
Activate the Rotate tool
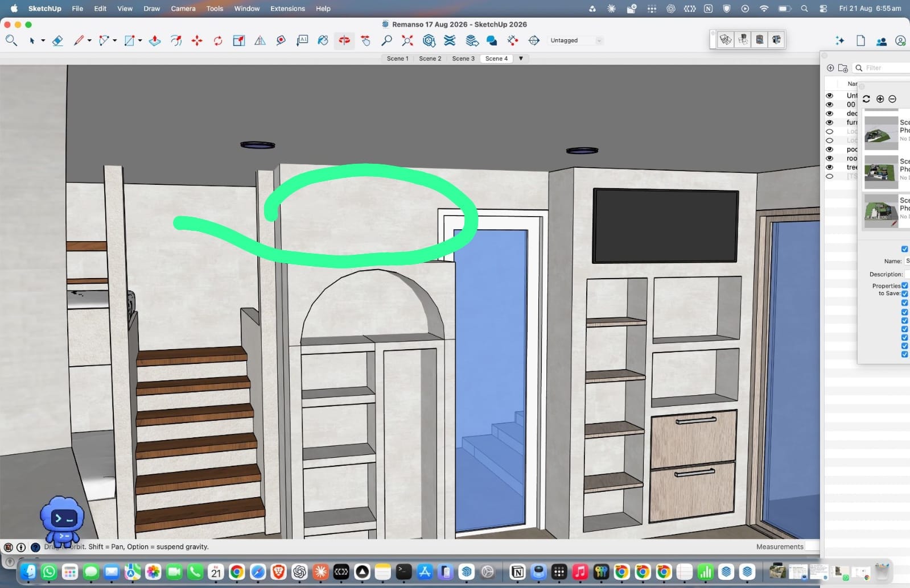coord(218,40)
